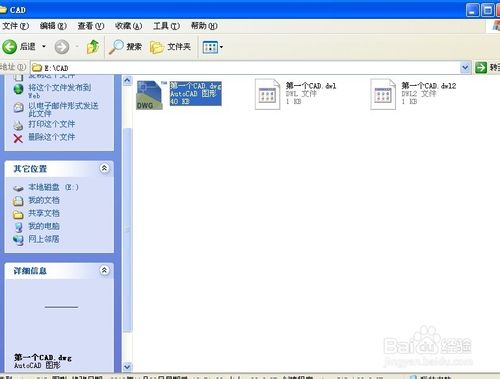Click the CAD folder icon in title bar
Image resolution: width=500 pixels, height=379 pixels.
point(3,10)
